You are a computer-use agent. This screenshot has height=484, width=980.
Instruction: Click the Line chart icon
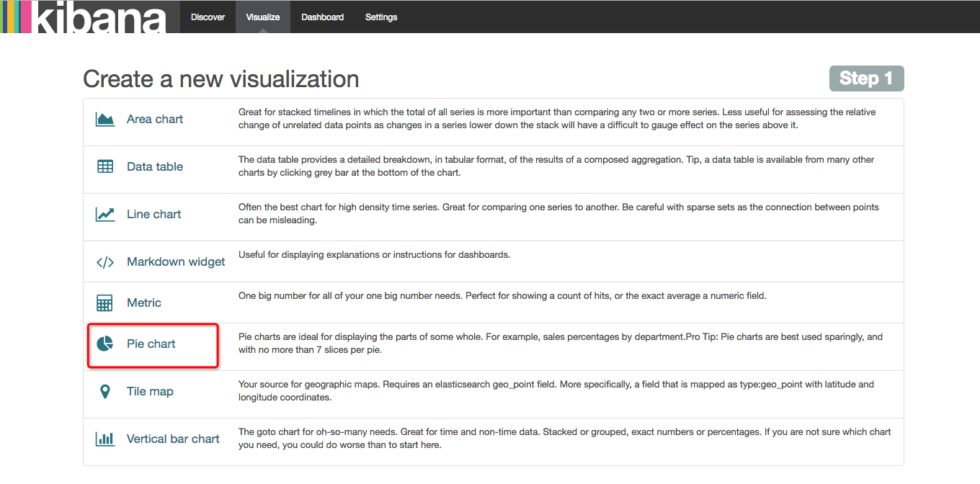(x=105, y=214)
